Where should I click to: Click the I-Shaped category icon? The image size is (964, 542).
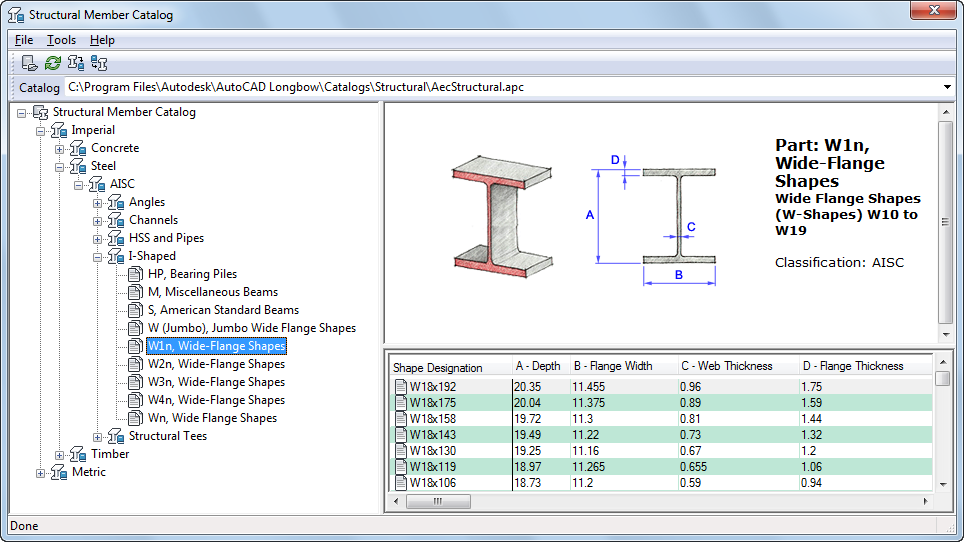click(116, 256)
